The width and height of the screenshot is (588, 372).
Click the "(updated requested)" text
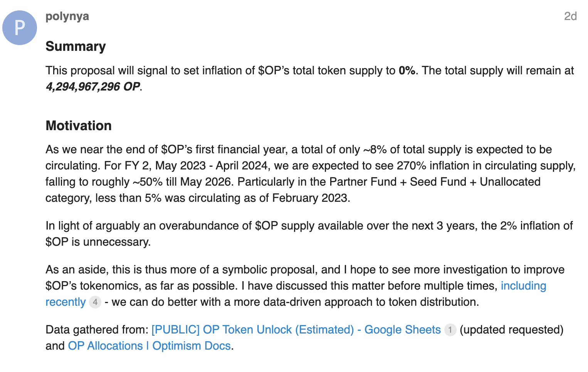pos(511,330)
